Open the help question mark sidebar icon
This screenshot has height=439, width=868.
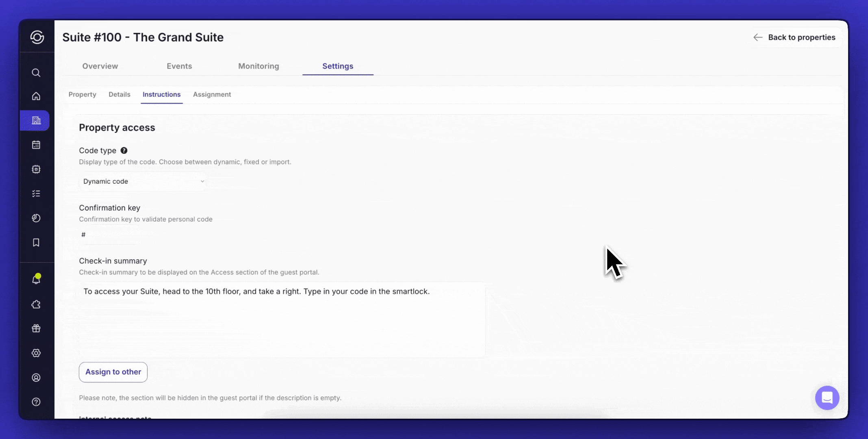click(x=36, y=402)
